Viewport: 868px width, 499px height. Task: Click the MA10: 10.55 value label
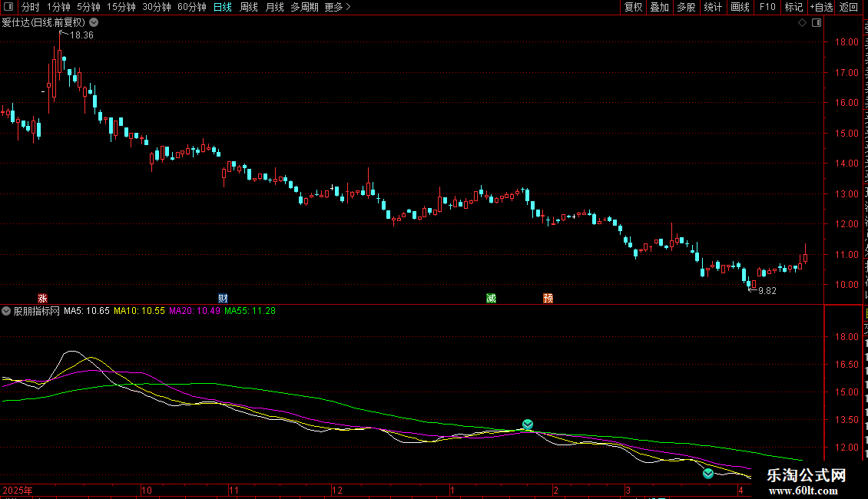[x=139, y=311]
